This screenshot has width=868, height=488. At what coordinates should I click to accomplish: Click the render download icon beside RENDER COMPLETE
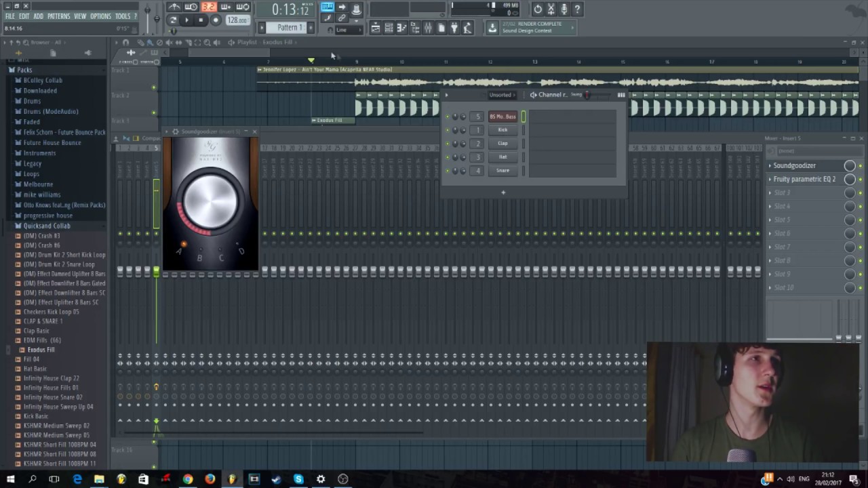pyautogui.click(x=492, y=28)
